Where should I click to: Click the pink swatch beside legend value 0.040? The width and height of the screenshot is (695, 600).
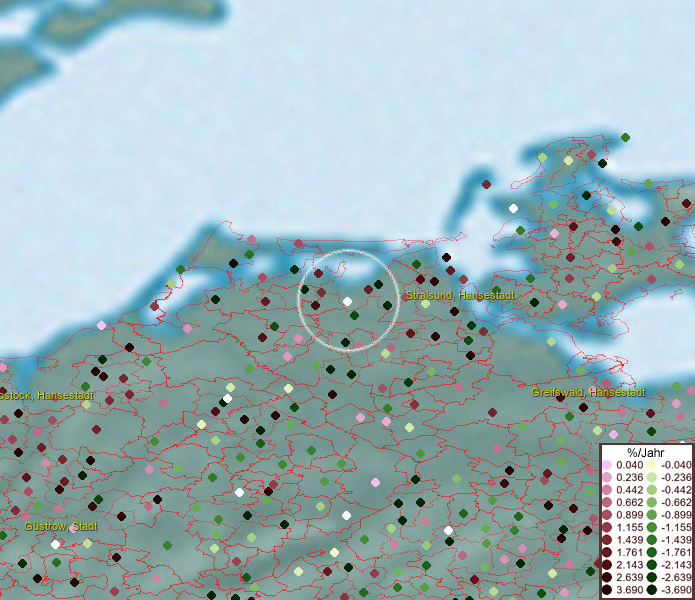click(x=607, y=465)
